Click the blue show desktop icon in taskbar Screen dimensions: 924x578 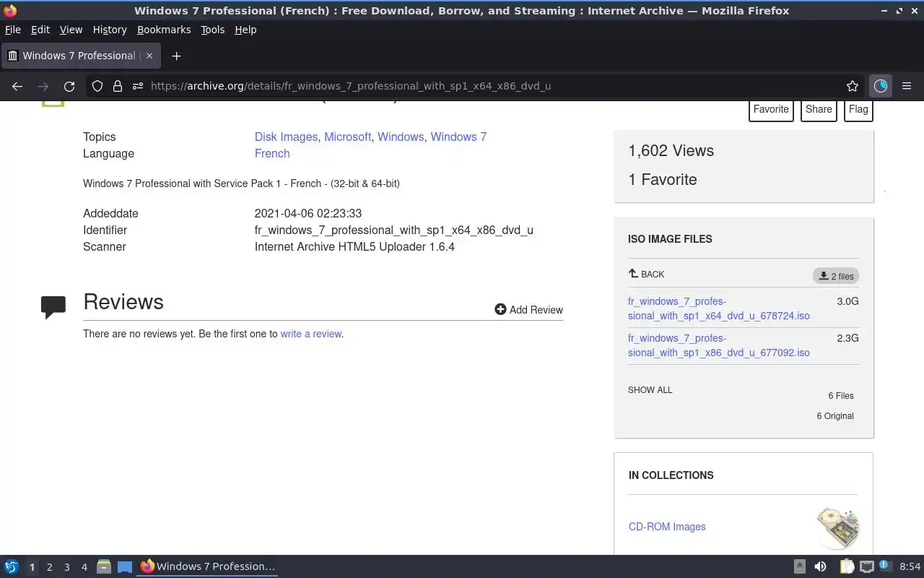click(x=125, y=566)
